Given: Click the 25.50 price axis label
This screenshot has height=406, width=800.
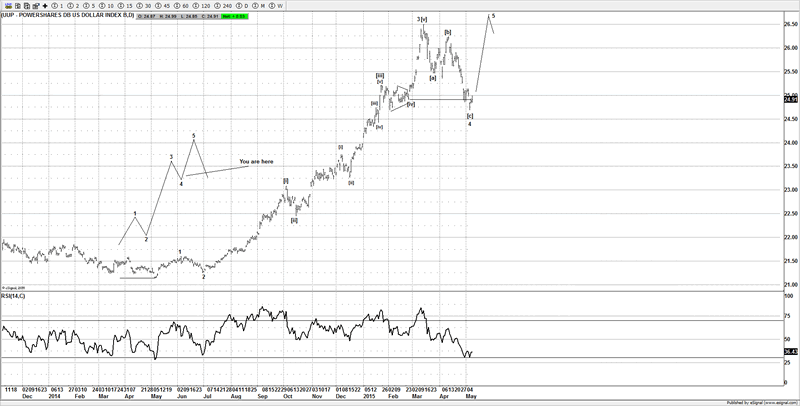Looking at the screenshot, I should (x=791, y=71).
